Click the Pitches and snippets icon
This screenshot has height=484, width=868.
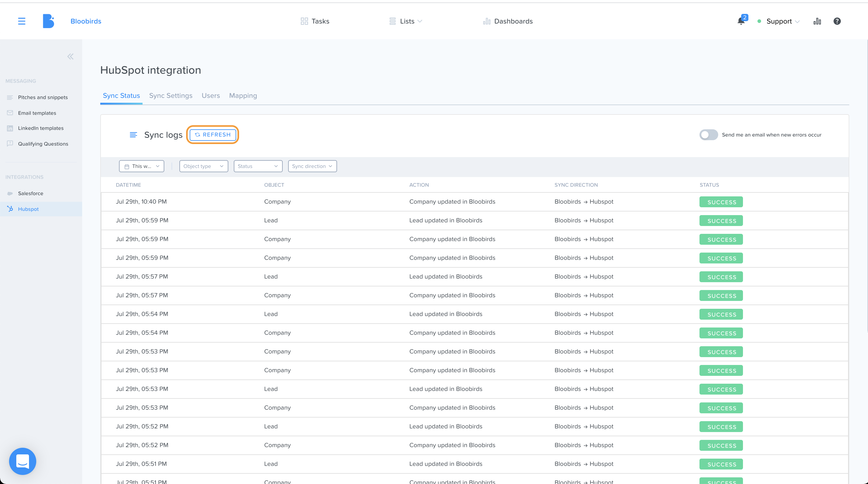(10, 97)
